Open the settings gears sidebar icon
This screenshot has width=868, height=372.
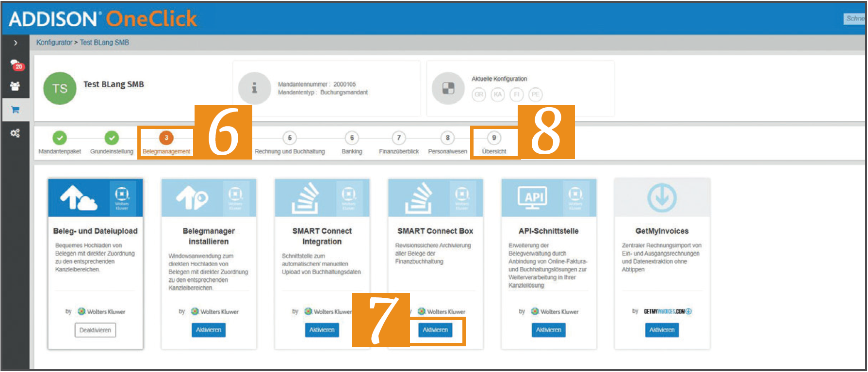coord(16,133)
